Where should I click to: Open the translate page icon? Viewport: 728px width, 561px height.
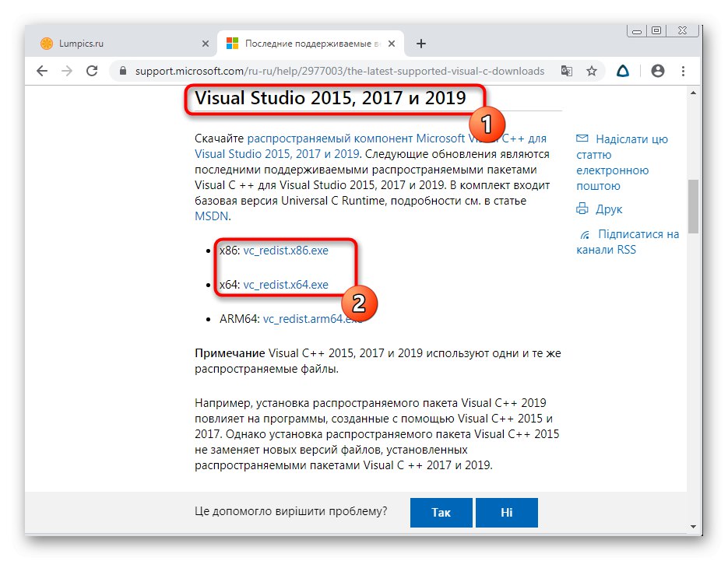(x=566, y=71)
